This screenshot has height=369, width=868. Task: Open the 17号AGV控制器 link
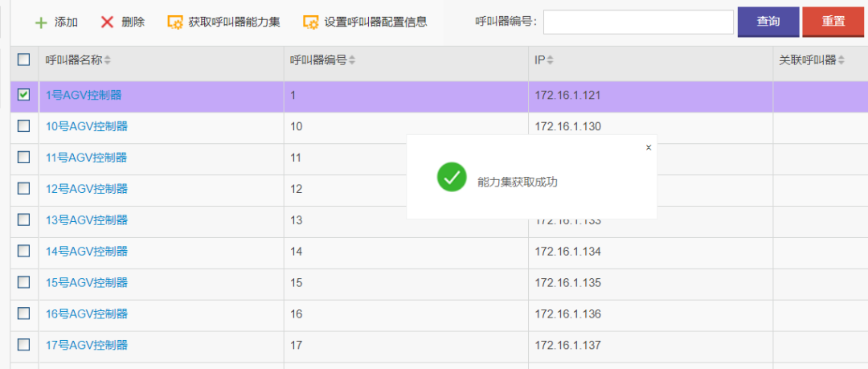pyautogui.click(x=86, y=345)
